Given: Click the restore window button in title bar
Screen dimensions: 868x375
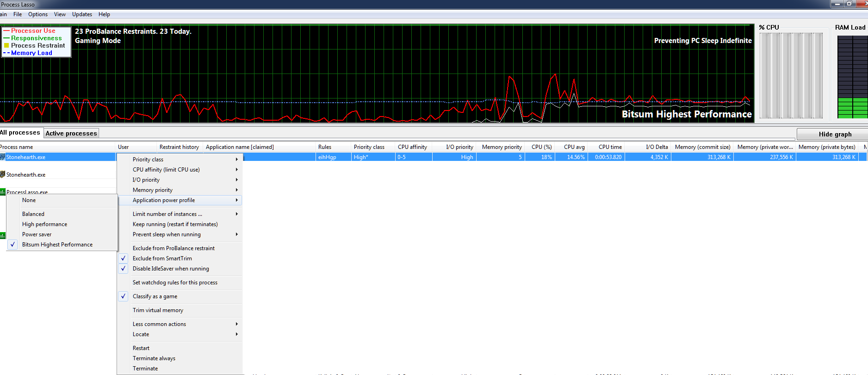Looking at the screenshot, I should [x=849, y=4].
